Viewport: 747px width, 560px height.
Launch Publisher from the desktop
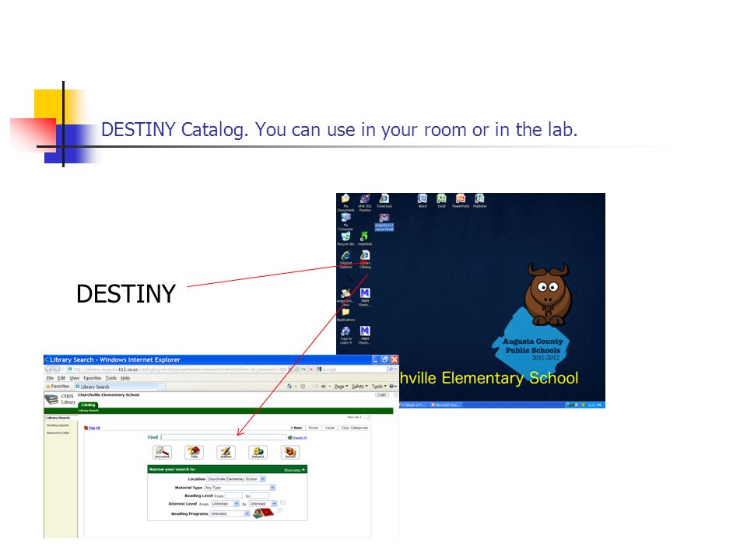pyautogui.click(x=480, y=201)
